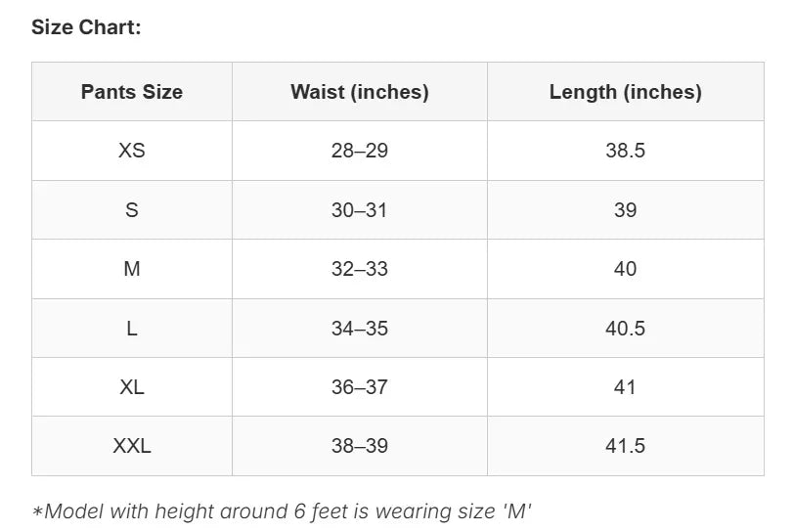This screenshot has width=793, height=532.
Task: Click the 34–35 waist value
Action: coord(360,329)
